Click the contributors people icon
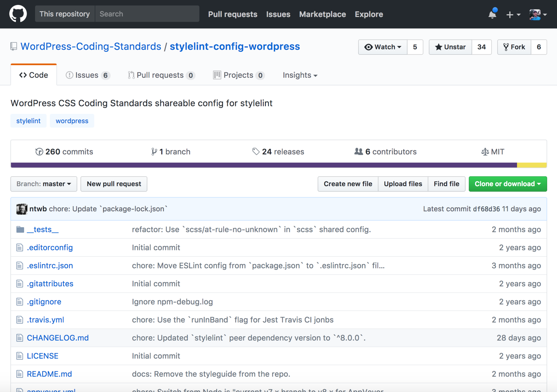Viewport: 557px width, 392px height. 359,152
